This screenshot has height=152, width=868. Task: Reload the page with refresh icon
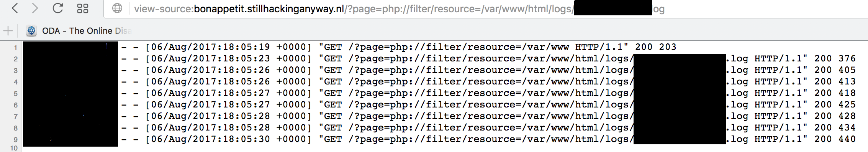[58, 8]
